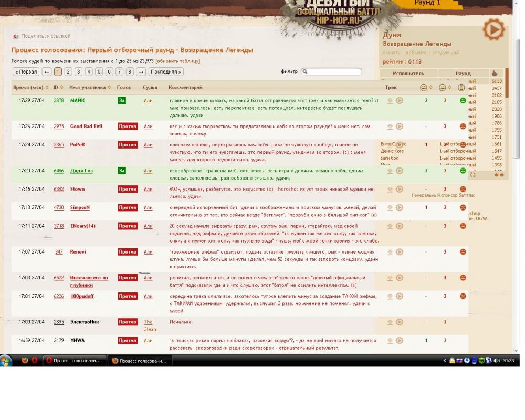Play track in 100pudoff row
The width and height of the screenshot is (525, 420).
[x=400, y=296]
